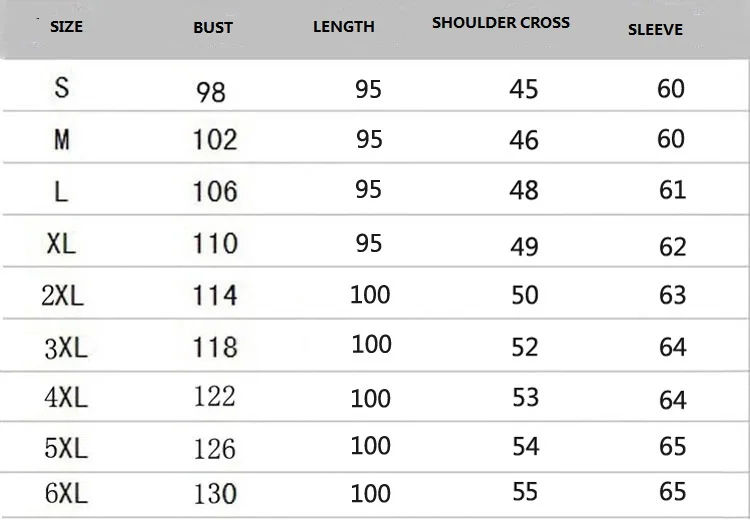This screenshot has width=750, height=520.
Task: Click the SIZE column header
Action: 66,26
